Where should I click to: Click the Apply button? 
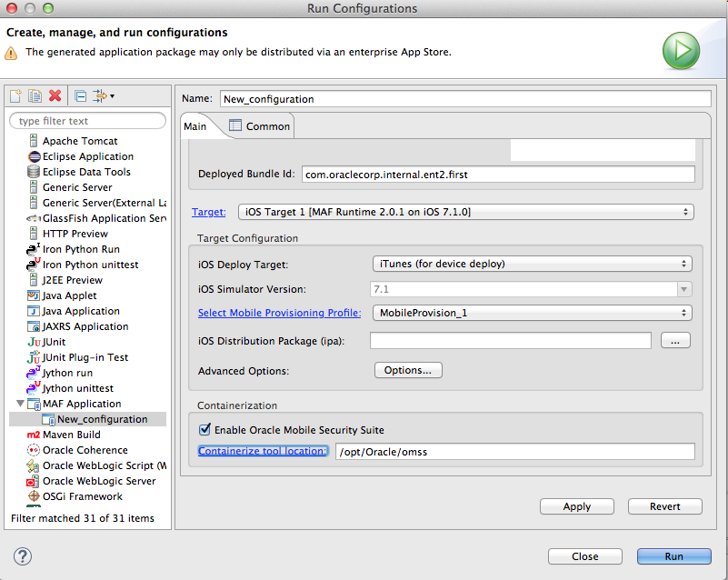click(576, 506)
